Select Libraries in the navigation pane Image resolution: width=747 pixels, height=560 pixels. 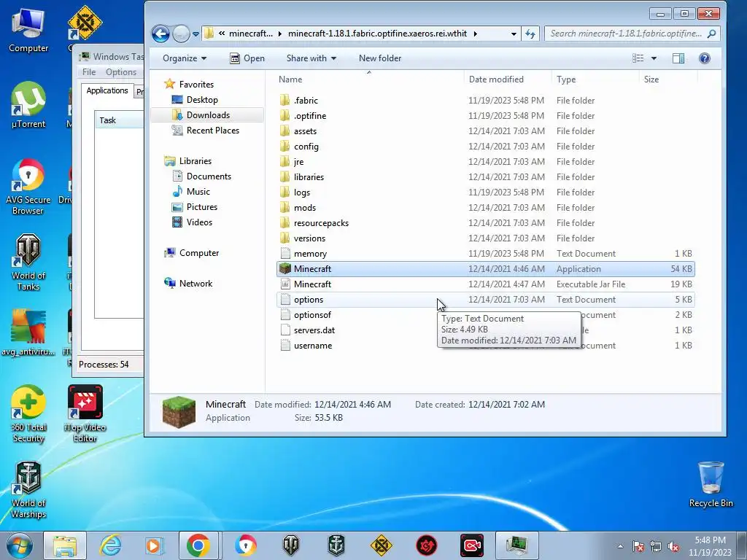[x=195, y=161]
